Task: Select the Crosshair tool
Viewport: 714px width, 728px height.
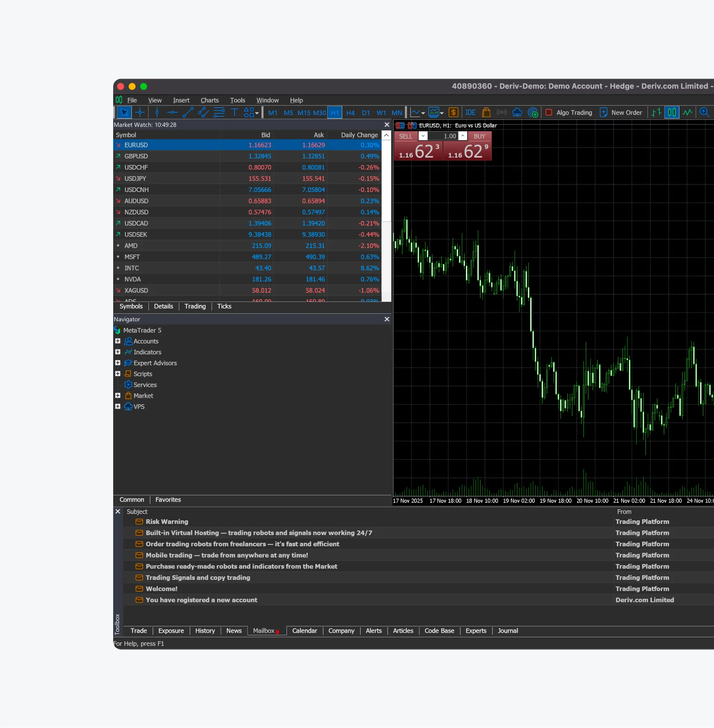Action: 140,112
